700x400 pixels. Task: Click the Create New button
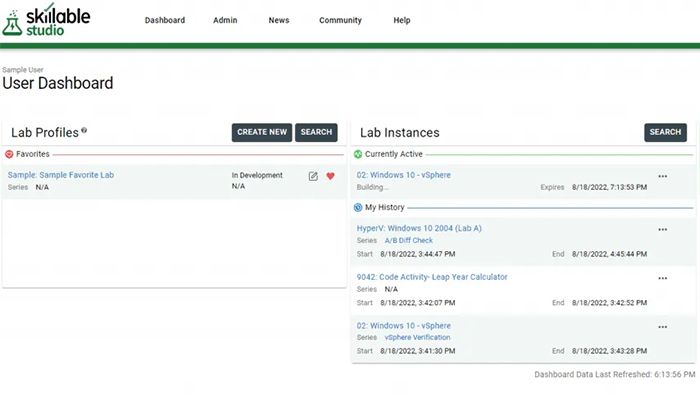click(262, 132)
